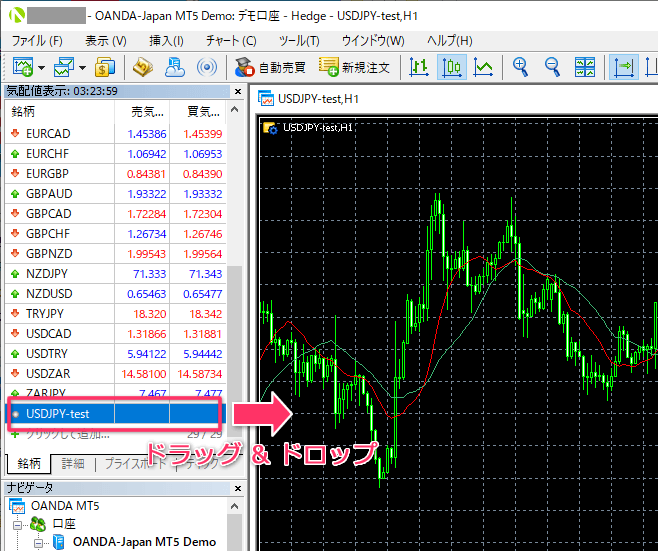658x551 pixels.
Task: Select the EURCHF symbol
Action: tap(47, 154)
